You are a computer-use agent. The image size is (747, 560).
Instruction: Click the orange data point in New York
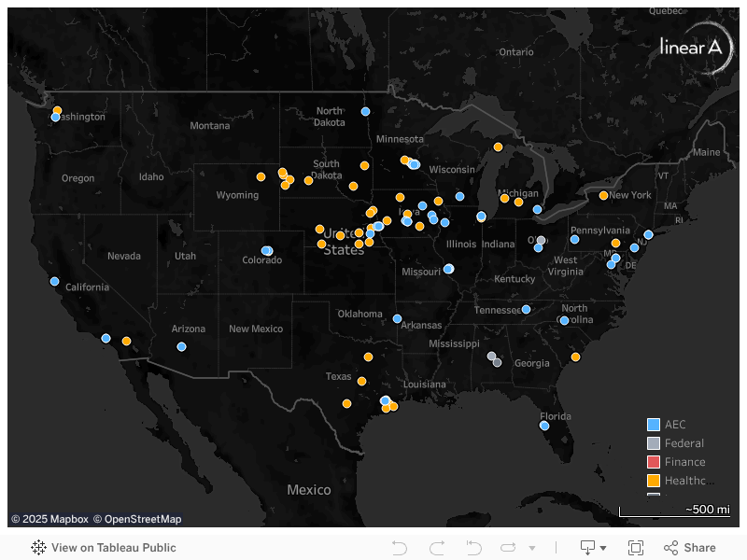tap(603, 195)
